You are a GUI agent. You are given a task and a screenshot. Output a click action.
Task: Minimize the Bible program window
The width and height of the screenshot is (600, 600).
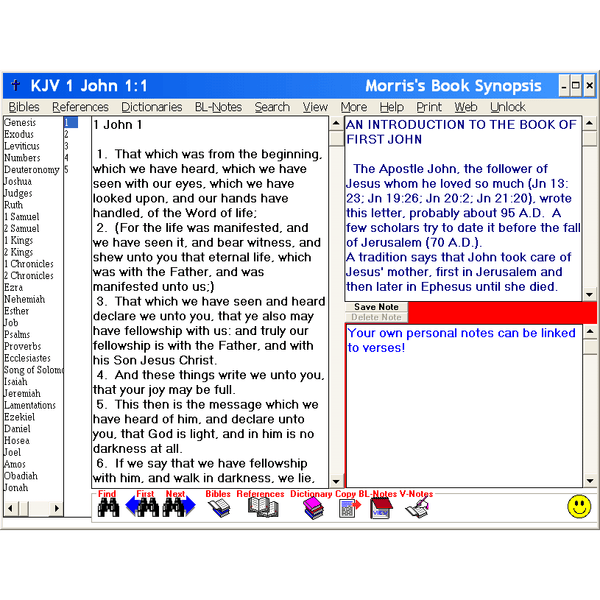564,85
